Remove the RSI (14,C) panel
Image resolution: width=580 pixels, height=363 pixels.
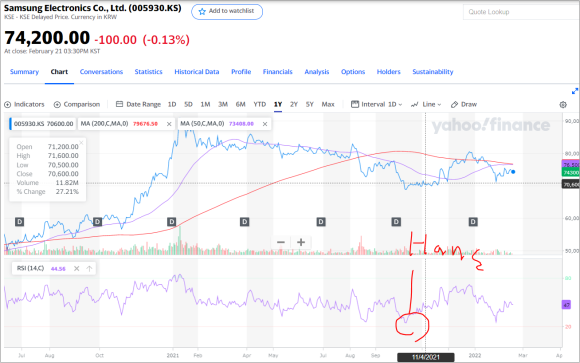click(77, 269)
